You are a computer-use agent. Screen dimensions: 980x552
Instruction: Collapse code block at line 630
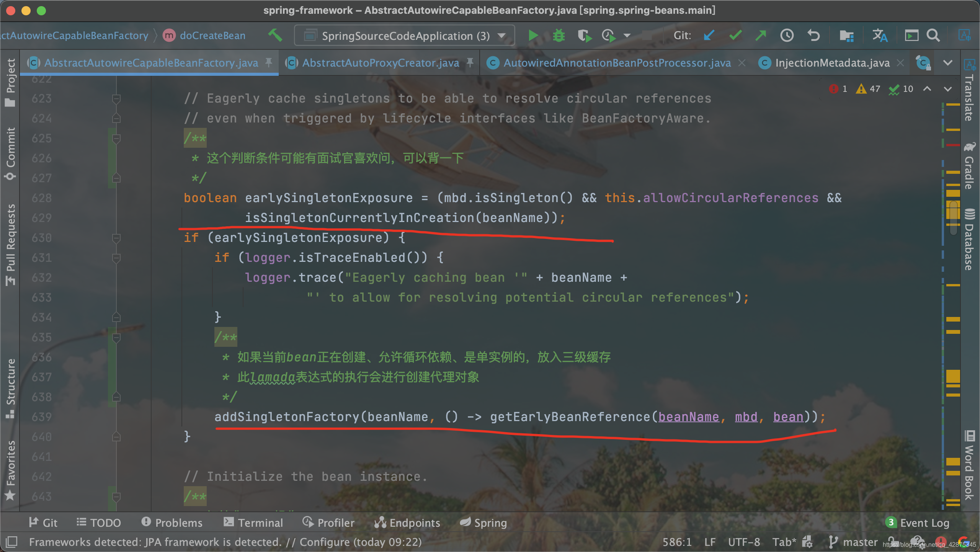point(116,238)
